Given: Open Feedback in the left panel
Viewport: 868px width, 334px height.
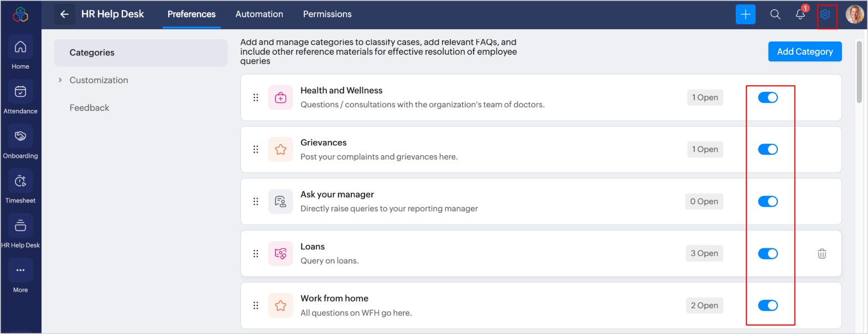Looking at the screenshot, I should pyautogui.click(x=89, y=108).
